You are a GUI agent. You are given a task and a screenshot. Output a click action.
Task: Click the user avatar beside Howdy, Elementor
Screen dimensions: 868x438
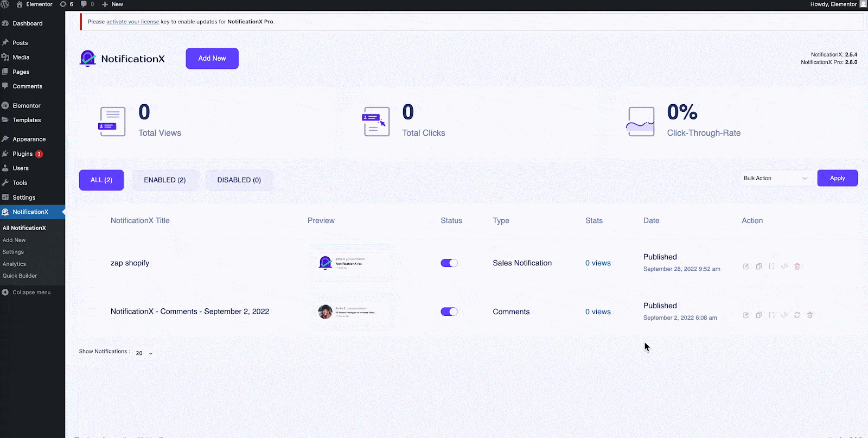click(x=863, y=4)
